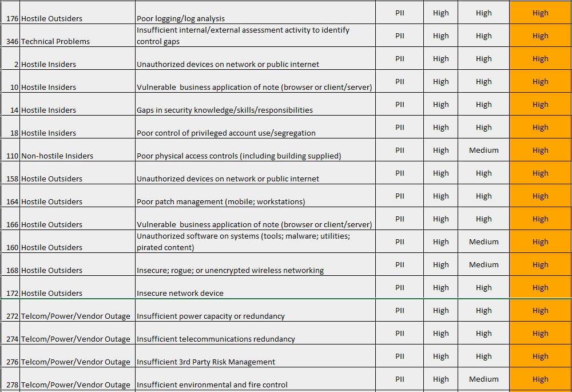Select row number 14 cell
The width and height of the screenshot is (572, 392).
pos(10,104)
